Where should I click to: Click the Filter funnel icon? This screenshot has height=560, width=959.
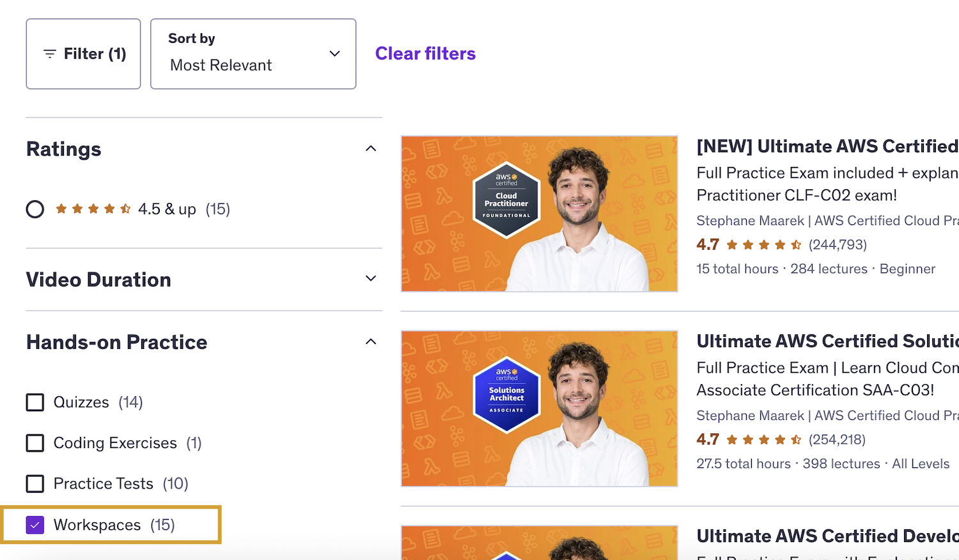(50, 54)
